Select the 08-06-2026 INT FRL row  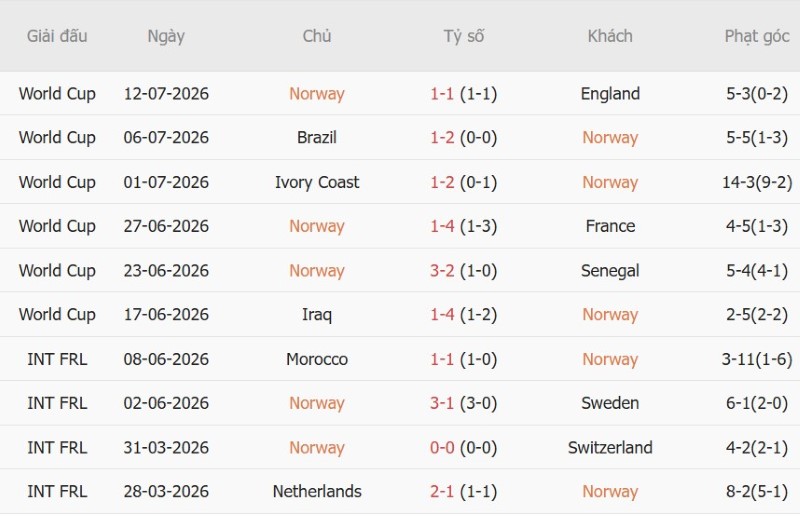point(400,359)
